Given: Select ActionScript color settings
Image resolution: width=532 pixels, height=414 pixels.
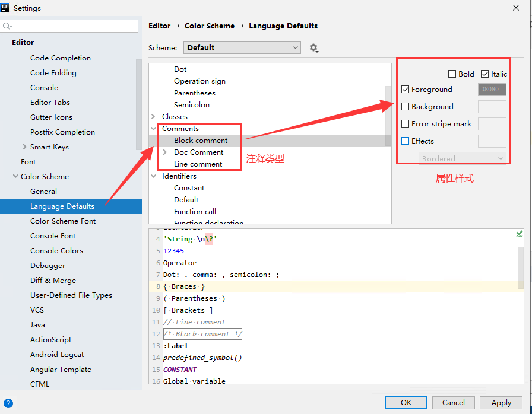Looking at the screenshot, I should click(x=50, y=339).
